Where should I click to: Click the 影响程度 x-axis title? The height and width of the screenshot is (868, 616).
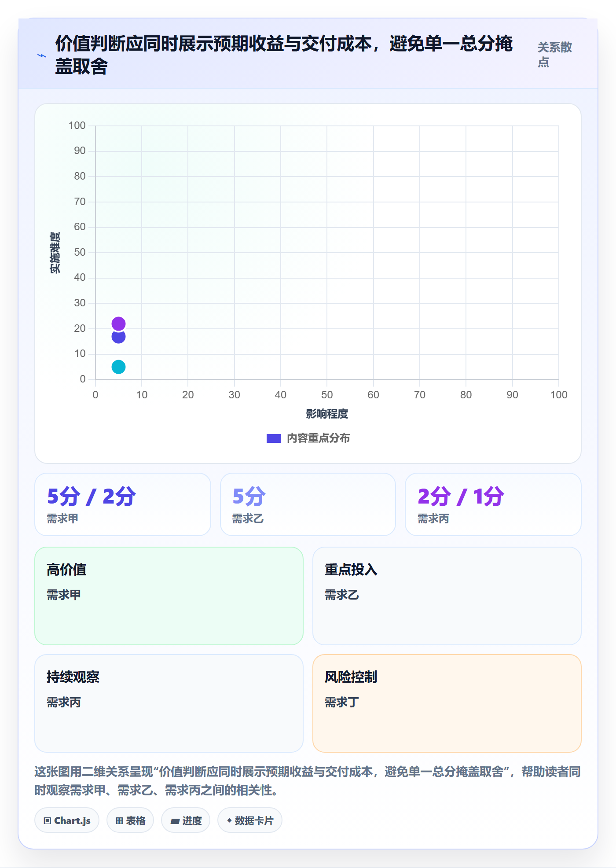[327, 414]
